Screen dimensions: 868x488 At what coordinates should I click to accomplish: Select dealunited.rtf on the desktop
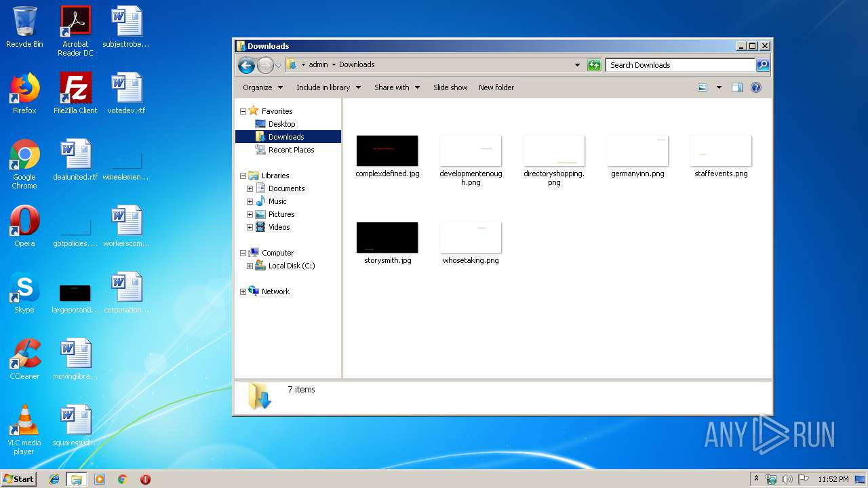pyautogui.click(x=75, y=160)
